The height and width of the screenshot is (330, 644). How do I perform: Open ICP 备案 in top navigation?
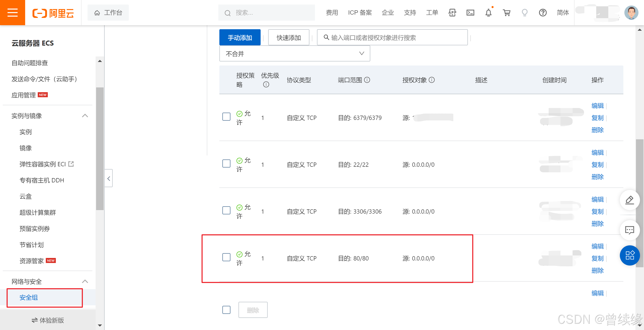pos(360,13)
